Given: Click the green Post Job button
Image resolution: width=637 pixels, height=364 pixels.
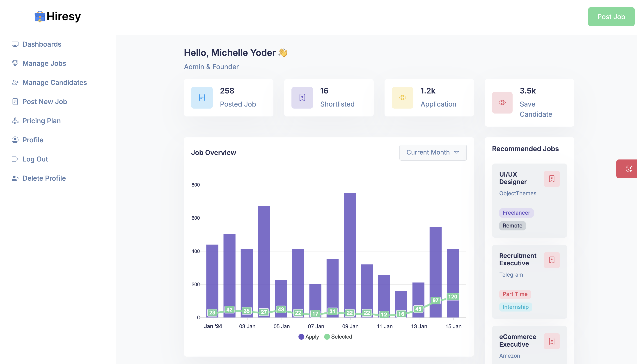Looking at the screenshot, I should point(611,17).
